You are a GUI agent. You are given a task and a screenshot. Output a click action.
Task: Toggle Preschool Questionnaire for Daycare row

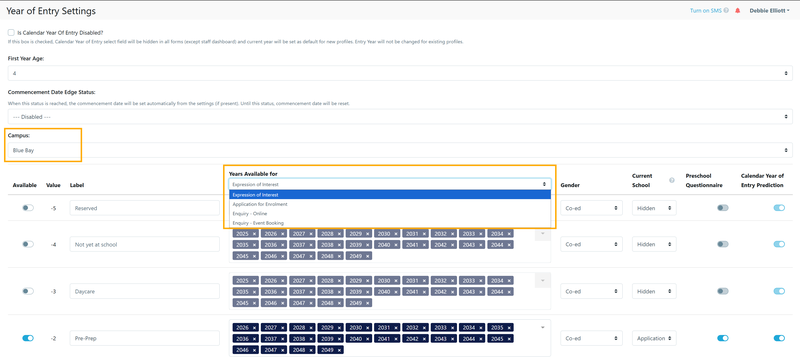(723, 291)
